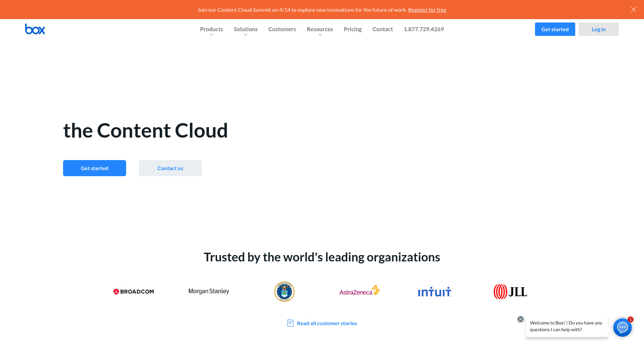Follow the Register for free link
Viewport: 644px width, 349px height.
click(427, 10)
